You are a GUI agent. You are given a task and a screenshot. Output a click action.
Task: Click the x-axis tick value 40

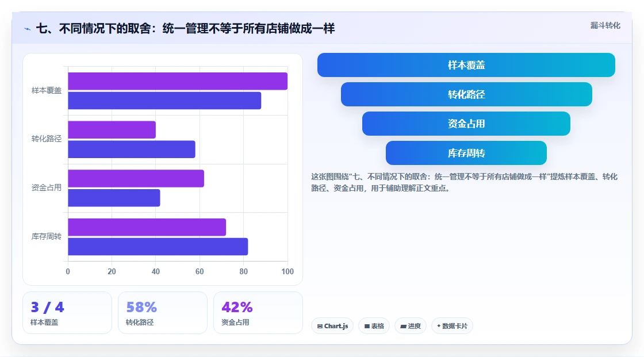coord(156,271)
